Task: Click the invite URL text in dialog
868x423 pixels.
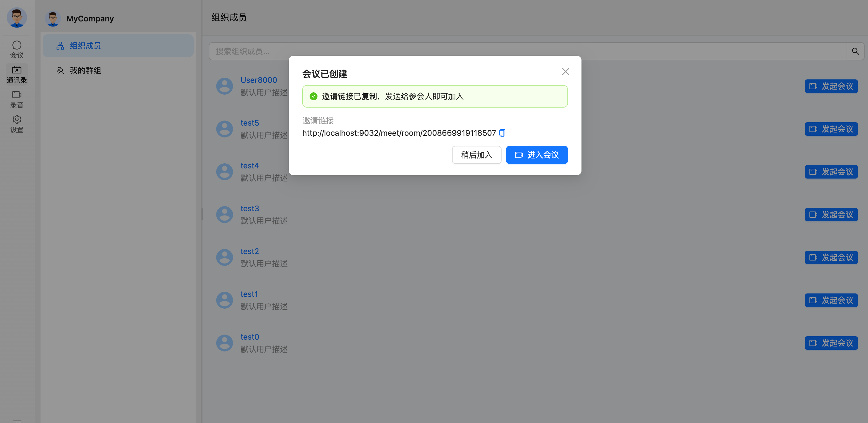Action: click(399, 133)
